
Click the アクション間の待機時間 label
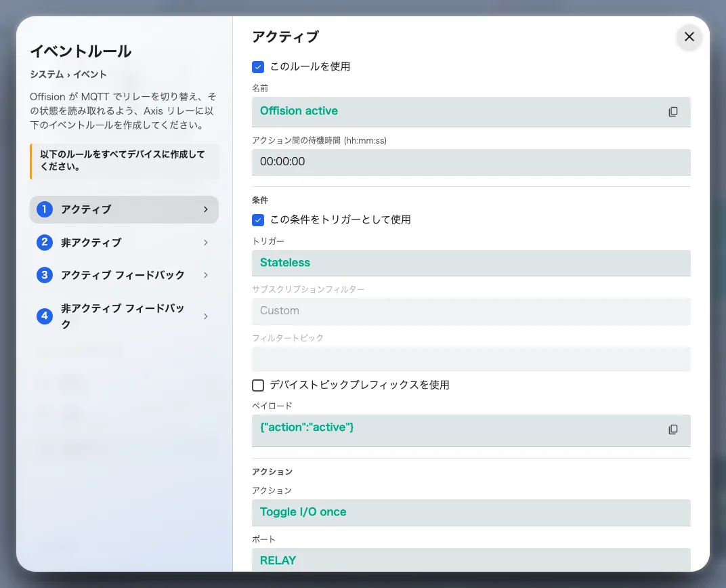coord(319,140)
